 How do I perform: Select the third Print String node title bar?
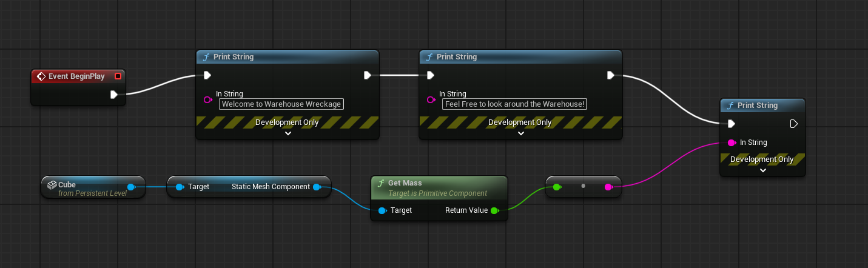coord(762,106)
